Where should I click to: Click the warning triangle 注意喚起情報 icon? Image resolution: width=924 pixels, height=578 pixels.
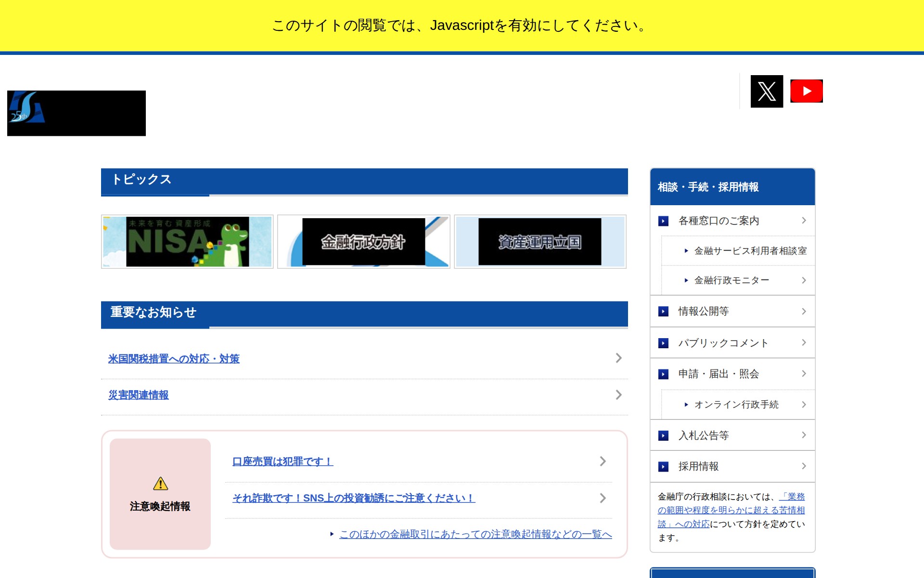pos(160,484)
